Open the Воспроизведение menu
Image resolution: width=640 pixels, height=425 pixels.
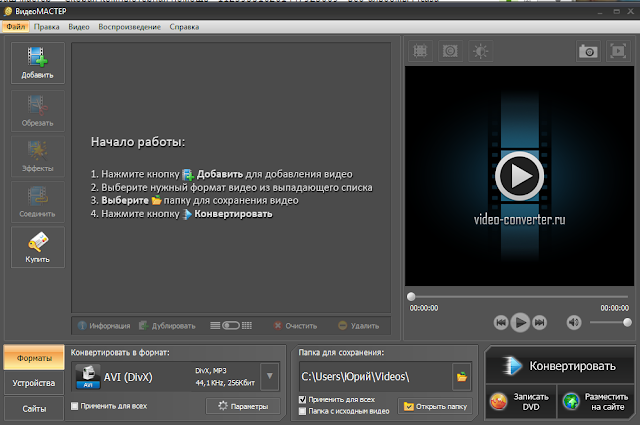129,27
